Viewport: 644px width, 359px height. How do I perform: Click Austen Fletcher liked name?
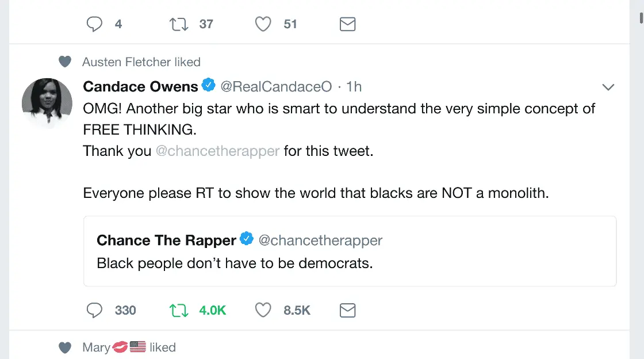126,62
